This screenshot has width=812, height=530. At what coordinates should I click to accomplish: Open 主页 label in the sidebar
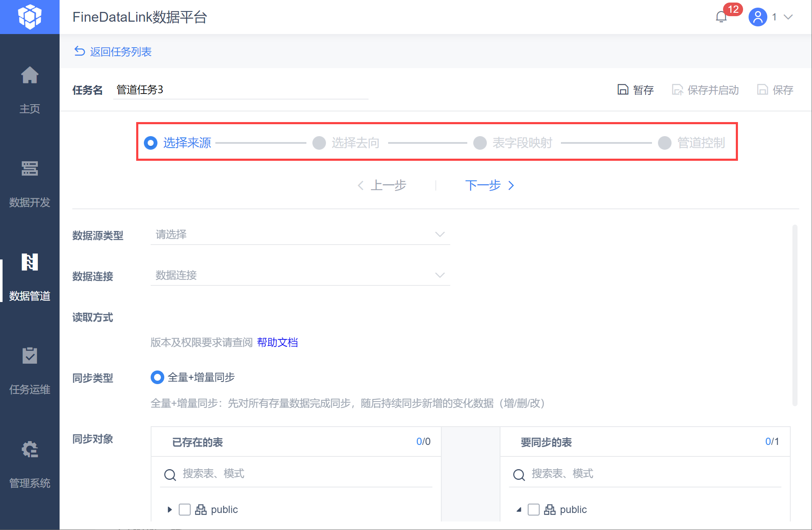tap(30, 109)
